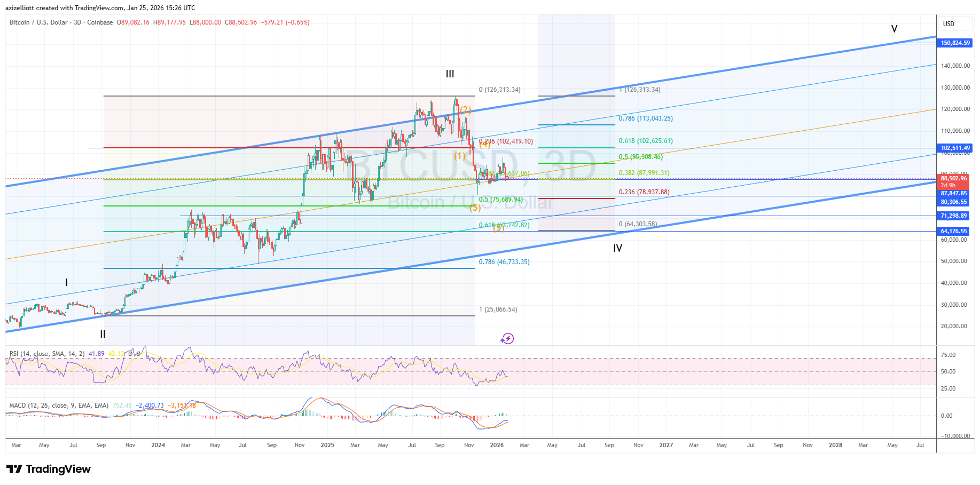Select the orange (1) sub-wave label
Image resolution: width=980 pixels, height=485 pixels.
pyautogui.click(x=459, y=156)
